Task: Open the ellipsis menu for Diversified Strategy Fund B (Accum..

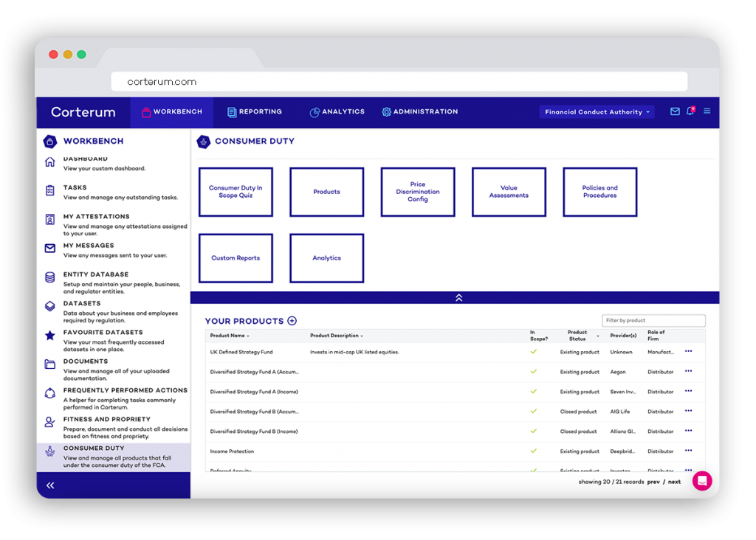Action: tap(689, 411)
